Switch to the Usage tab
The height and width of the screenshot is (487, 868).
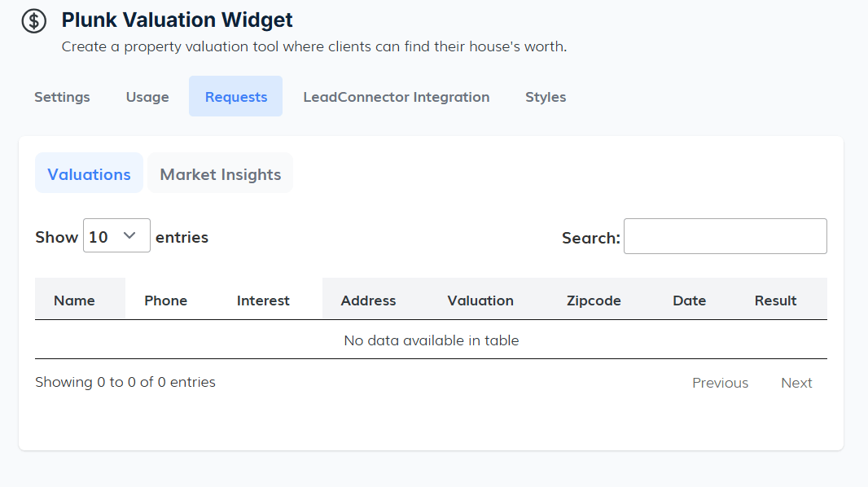[147, 97]
